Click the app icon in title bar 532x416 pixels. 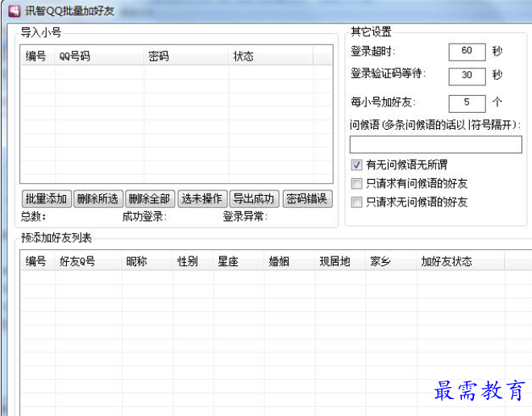point(14,10)
